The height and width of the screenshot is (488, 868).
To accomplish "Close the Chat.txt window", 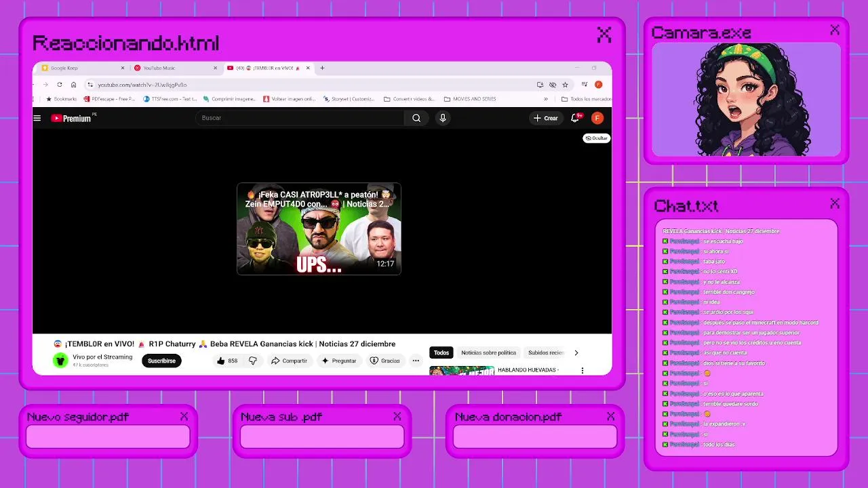I will [x=835, y=203].
